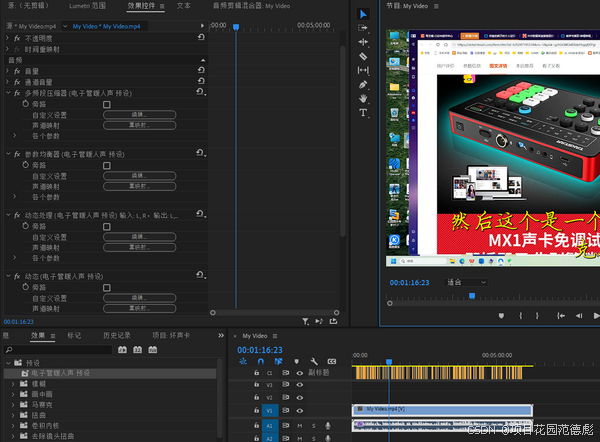Select the Pen tool

(363, 85)
